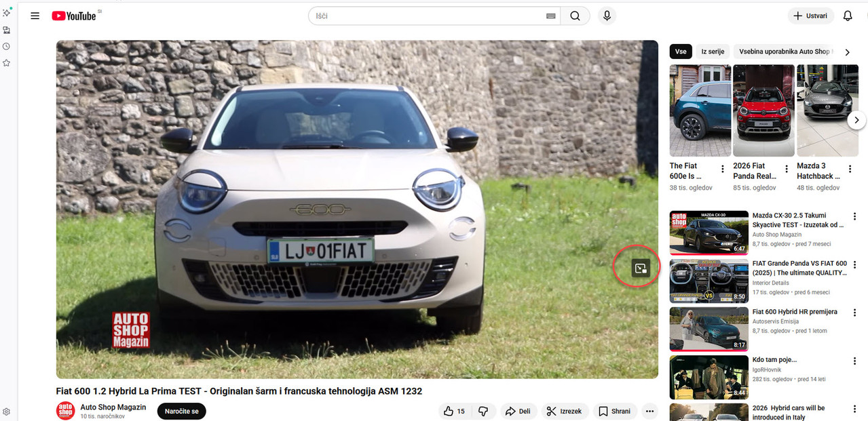This screenshot has width=868, height=421.
Task: Like the video with thumbs up
Action: (x=454, y=411)
